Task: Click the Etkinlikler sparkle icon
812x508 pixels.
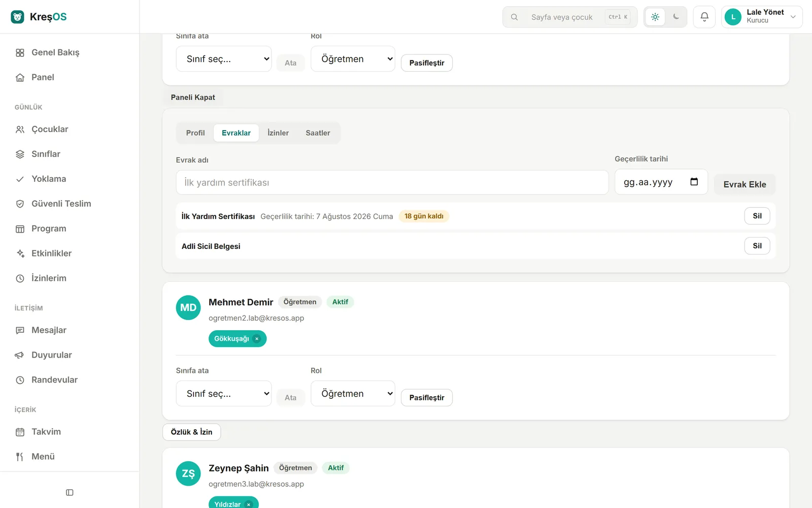Action: point(20,254)
